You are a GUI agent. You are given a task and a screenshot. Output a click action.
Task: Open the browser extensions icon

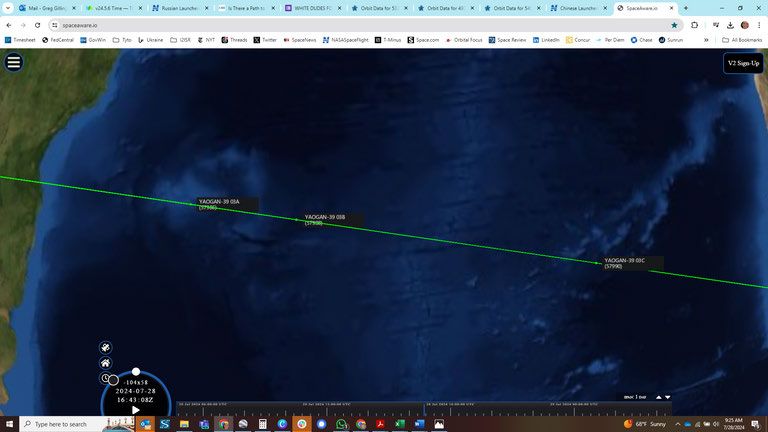point(695,25)
